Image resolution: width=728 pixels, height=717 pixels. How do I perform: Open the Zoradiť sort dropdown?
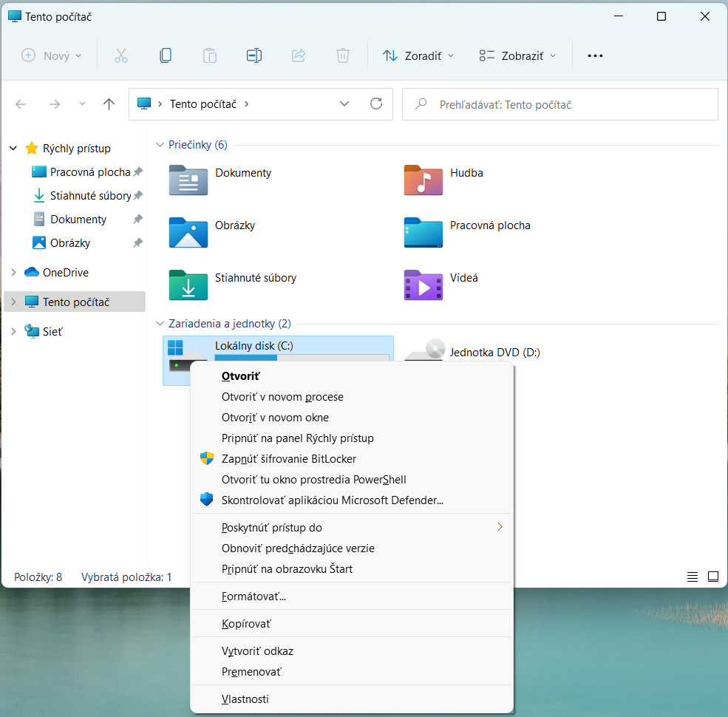[418, 55]
